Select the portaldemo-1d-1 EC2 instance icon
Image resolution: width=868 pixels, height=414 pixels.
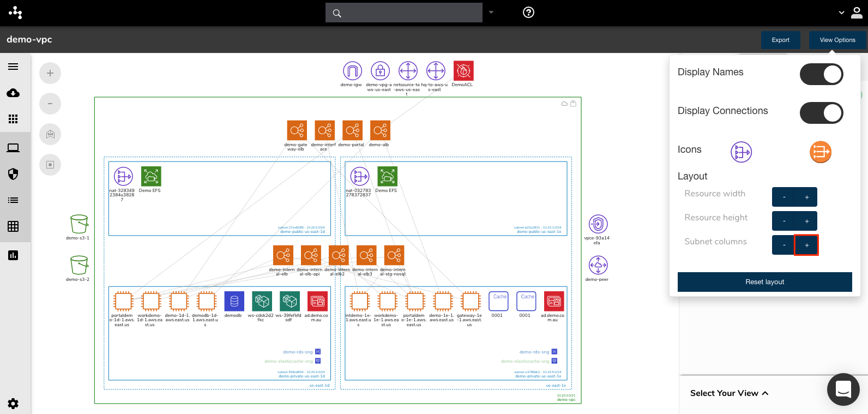123,302
